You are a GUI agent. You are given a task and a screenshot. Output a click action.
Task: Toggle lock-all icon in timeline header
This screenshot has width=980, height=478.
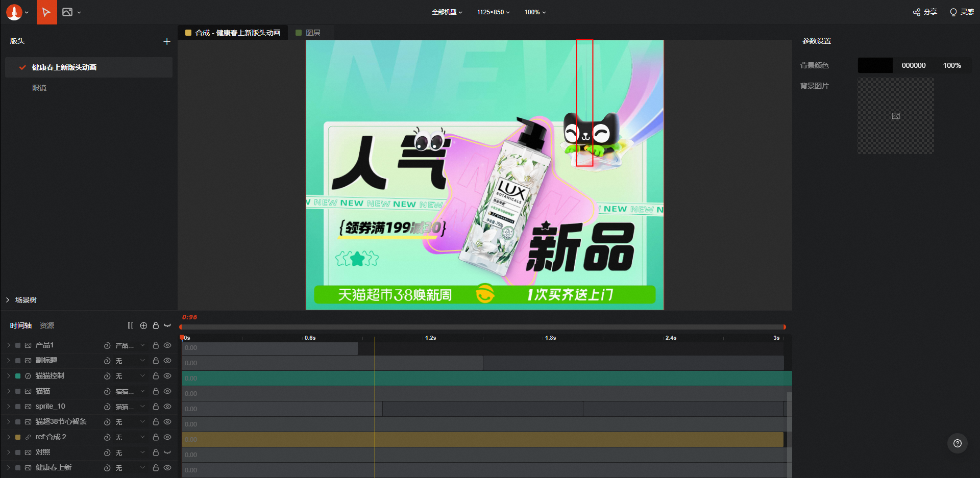coord(156,325)
